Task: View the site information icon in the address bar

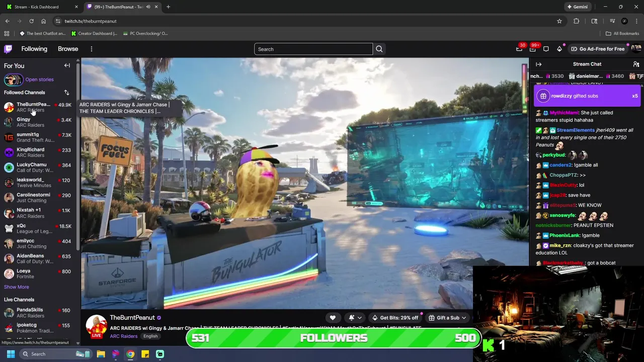Action: click(x=58, y=21)
